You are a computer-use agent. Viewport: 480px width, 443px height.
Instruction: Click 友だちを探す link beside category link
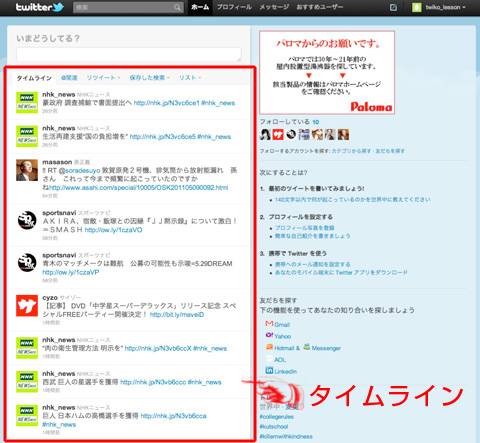coord(390,151)
